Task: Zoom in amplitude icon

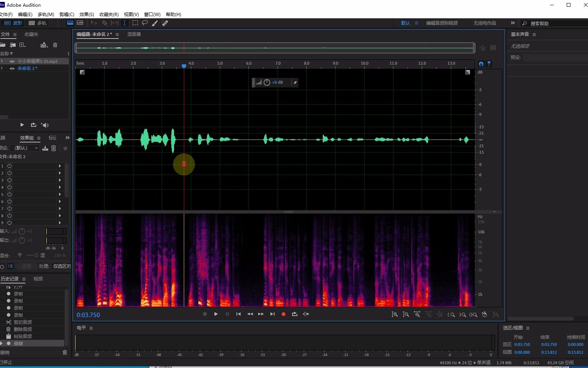Action: (x=394, y=315)
